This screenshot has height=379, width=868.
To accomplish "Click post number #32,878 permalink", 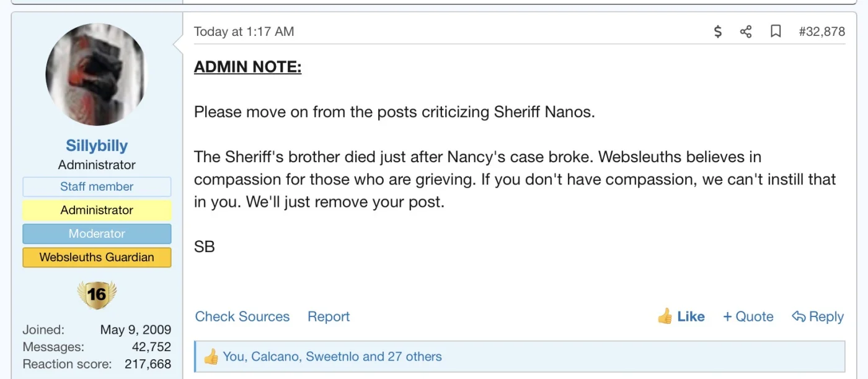I will click(x=821, y=32).
